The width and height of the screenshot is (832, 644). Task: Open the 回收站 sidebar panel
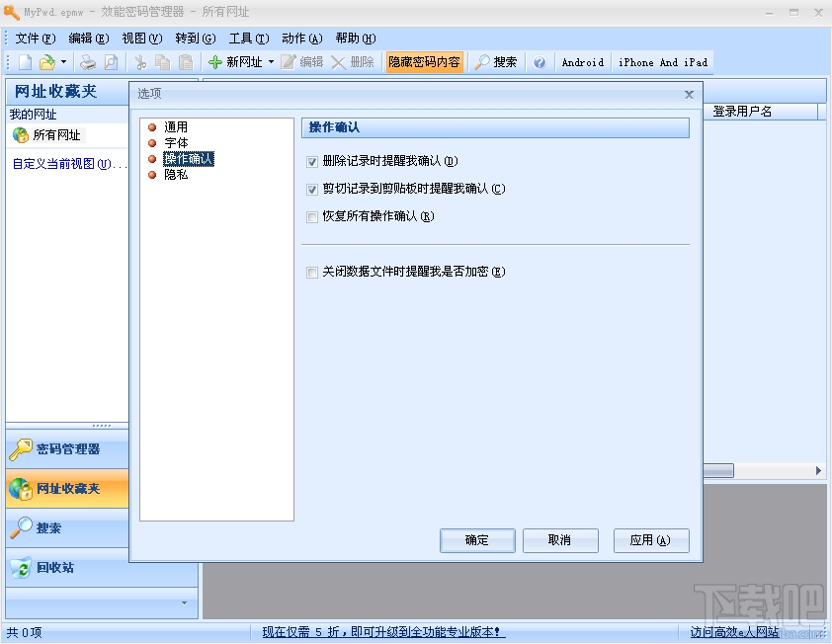[x=66, y=567]
